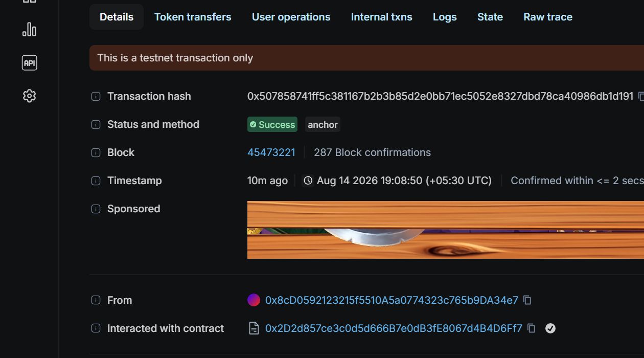Click the contract file icon
The height and width of the screenshot is (358, 644).
(x=254, y=328)
